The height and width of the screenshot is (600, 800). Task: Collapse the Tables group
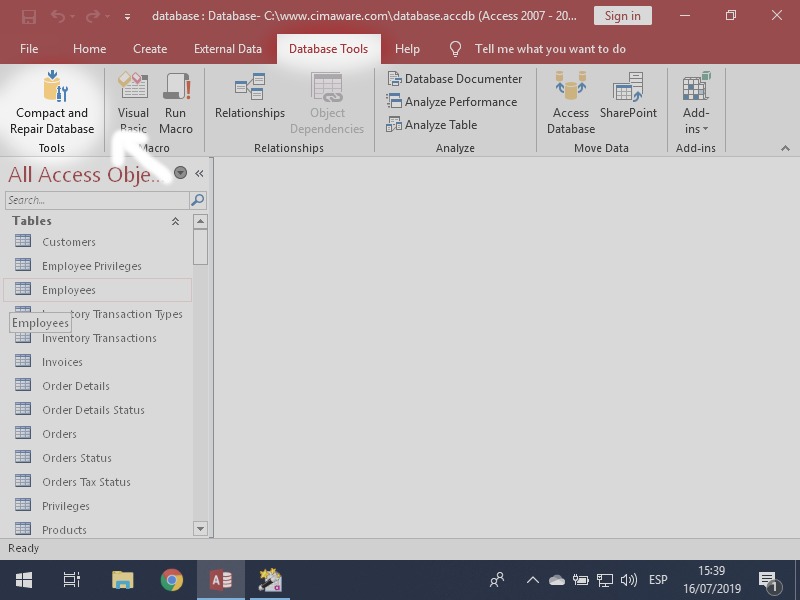coord(173,220)
